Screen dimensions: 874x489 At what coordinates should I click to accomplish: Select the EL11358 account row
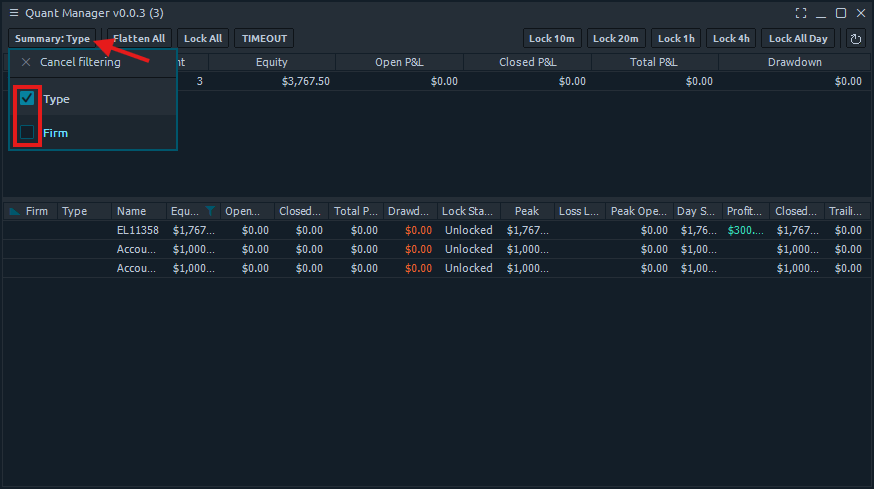[138, 230]
